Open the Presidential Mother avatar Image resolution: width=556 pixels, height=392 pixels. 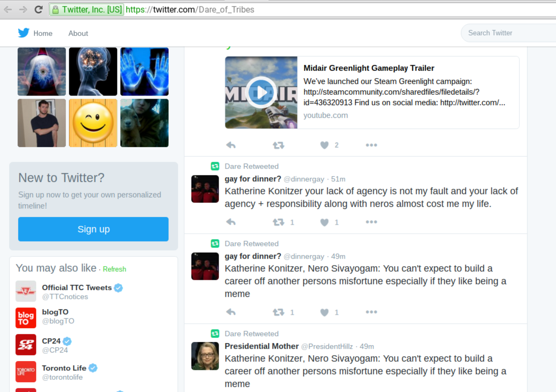coord(205,356)
